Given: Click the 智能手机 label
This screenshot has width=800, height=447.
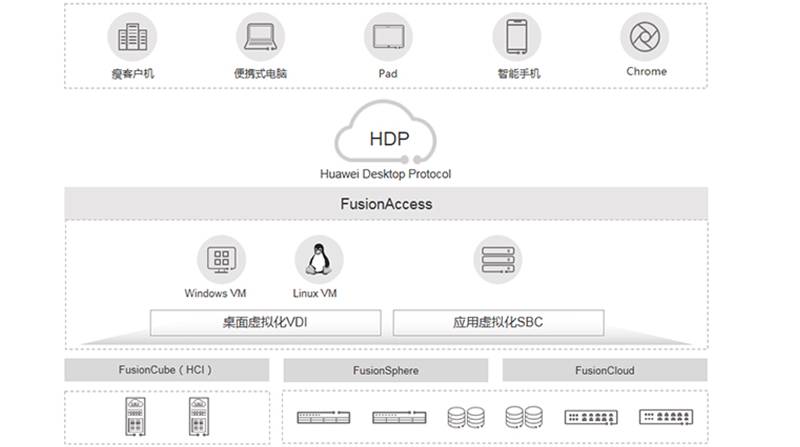Looking at the screenshot, I should (519, 74).
